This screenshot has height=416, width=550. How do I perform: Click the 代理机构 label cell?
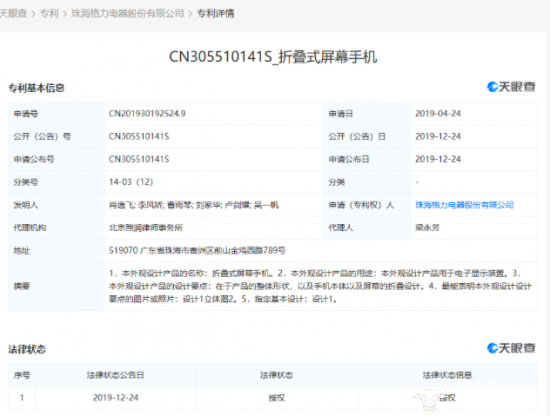[x=56, y=228]
